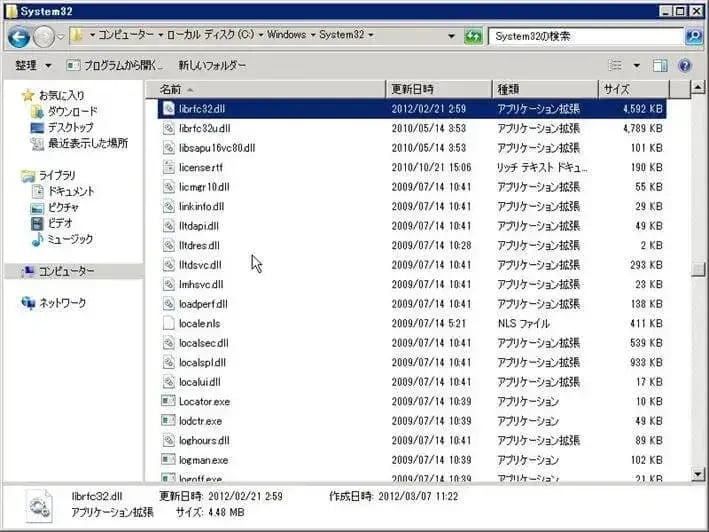This screenshot has height=532, width=709.
Task: Click the loghours.dll file icon
Action: [169, 440]
